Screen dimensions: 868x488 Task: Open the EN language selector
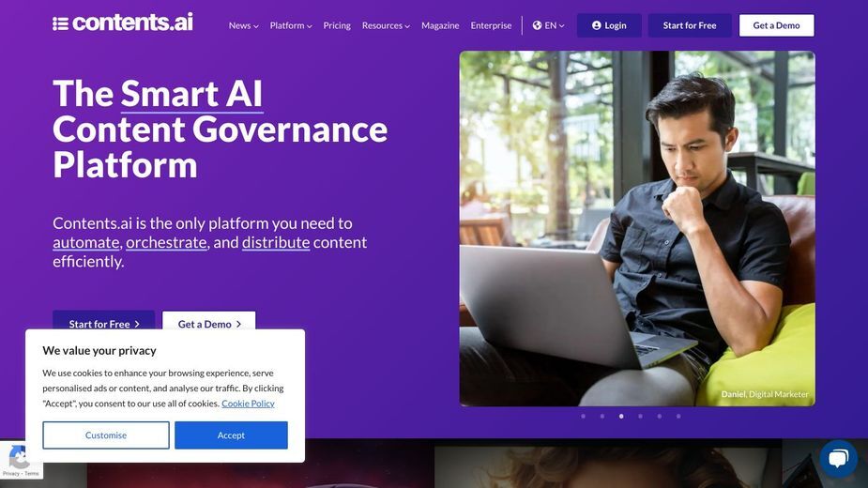(549, 25)
